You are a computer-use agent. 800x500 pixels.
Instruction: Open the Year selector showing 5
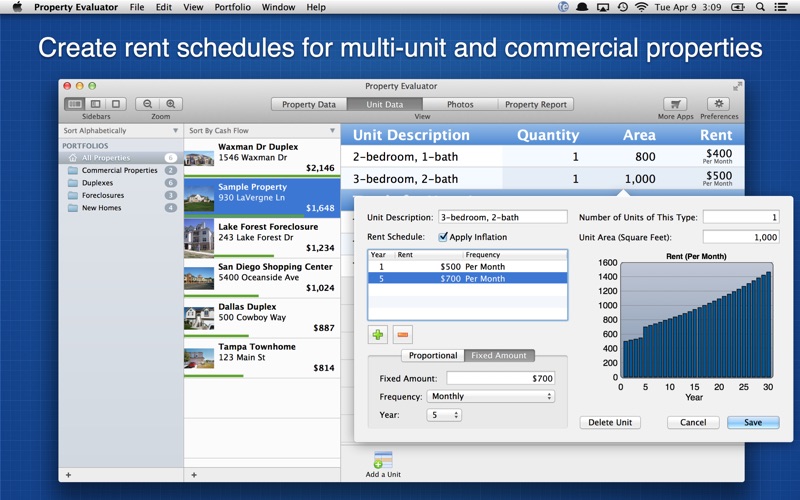[444, 415]
